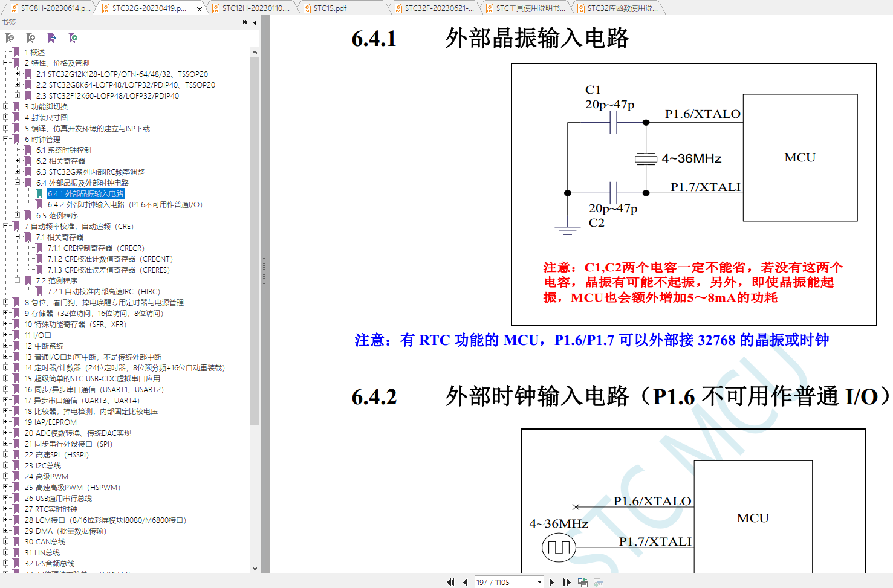The height and width of the screenshot is (588, 893).
Task: Expand the 6.2 相关寄存器 node
Action: tap(18, 161)
